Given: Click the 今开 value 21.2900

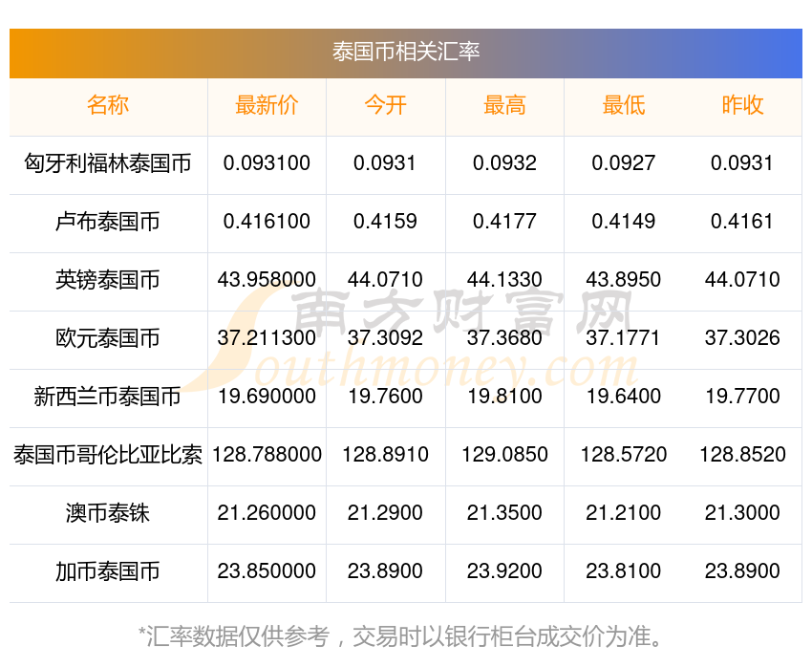Looking at the screenshot, I should pos(385,513).
